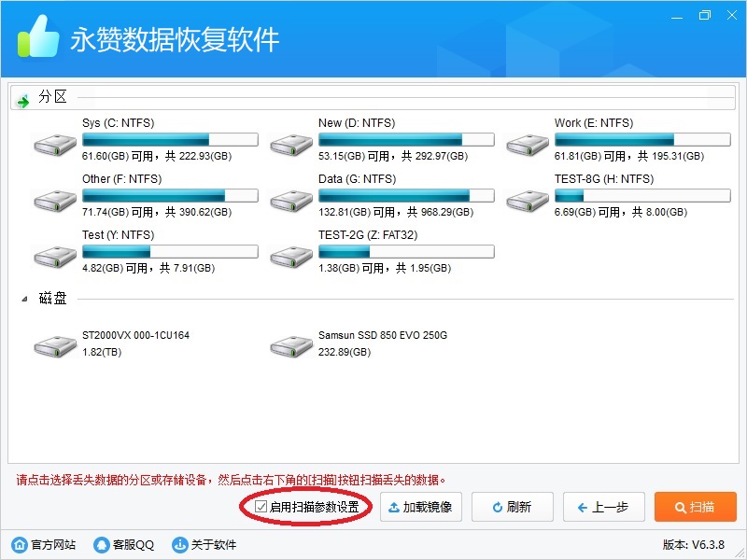The height and width of the screenshot is (560, 747).
Task: Toggle the 启用扫描参数设置 checkbox
Action: pyautogui.click(x=261, y=507)
